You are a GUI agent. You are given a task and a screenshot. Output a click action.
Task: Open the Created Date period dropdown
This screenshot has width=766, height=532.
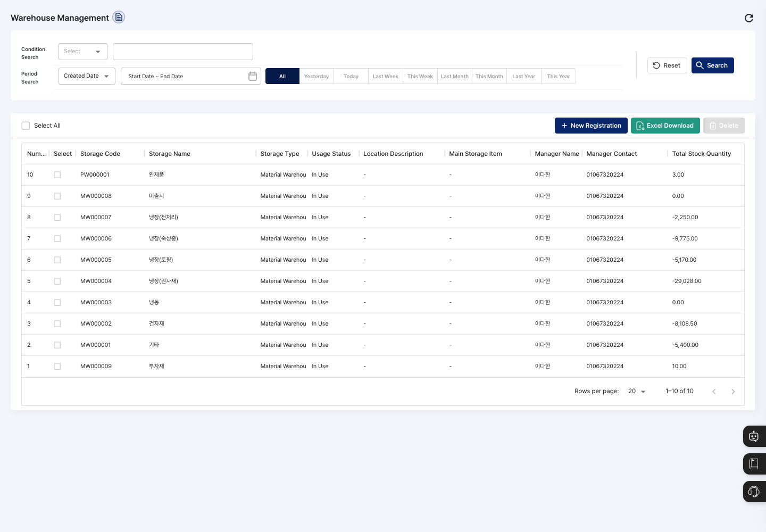[x=87, y=76]
